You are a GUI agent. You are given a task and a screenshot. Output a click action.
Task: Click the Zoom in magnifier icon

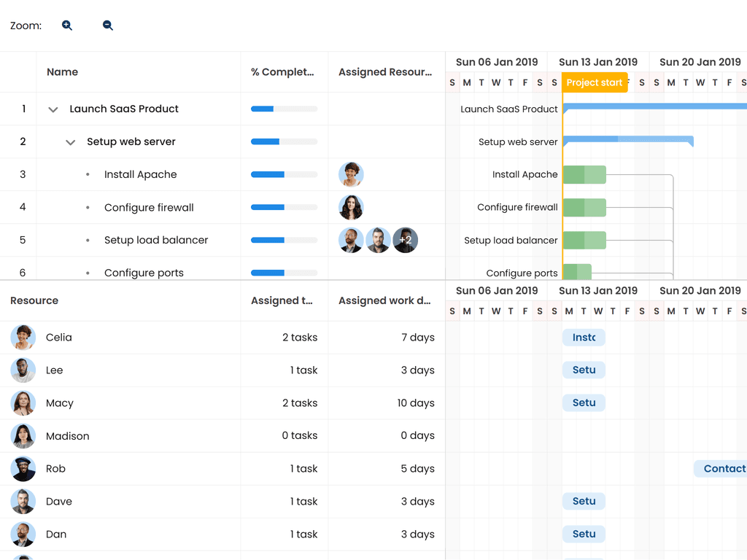tap(66, 24)
